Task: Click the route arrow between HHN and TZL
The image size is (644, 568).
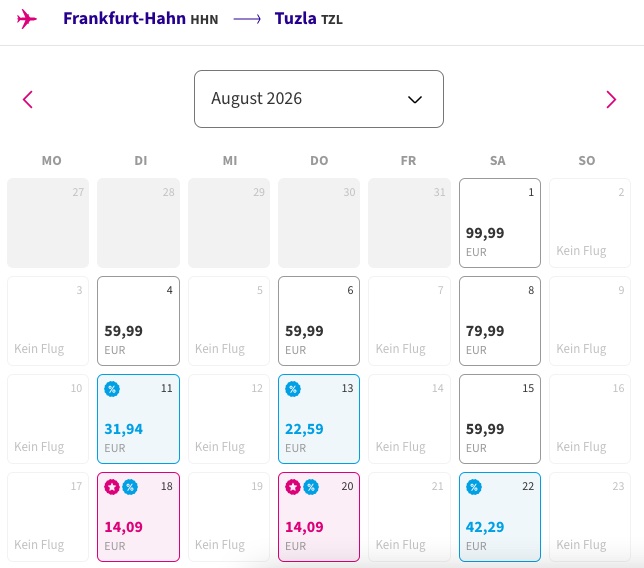Action: pyautogui.click(x=247, y=19)
